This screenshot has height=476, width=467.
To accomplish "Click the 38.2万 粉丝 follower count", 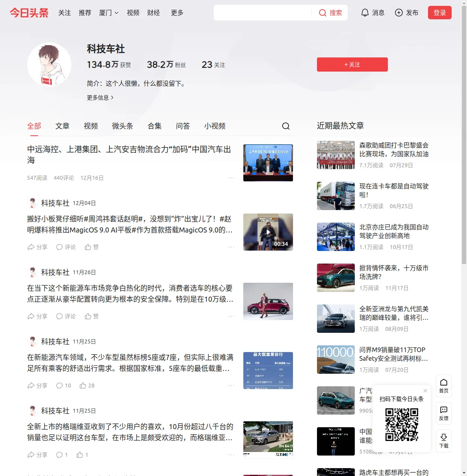I will (x=166, y=65).
